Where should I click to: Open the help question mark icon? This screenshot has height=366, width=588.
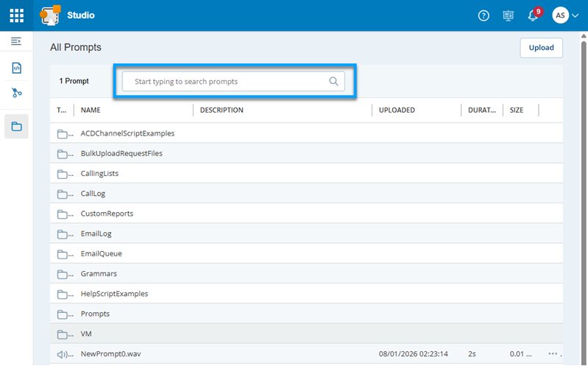coord(483,15)
